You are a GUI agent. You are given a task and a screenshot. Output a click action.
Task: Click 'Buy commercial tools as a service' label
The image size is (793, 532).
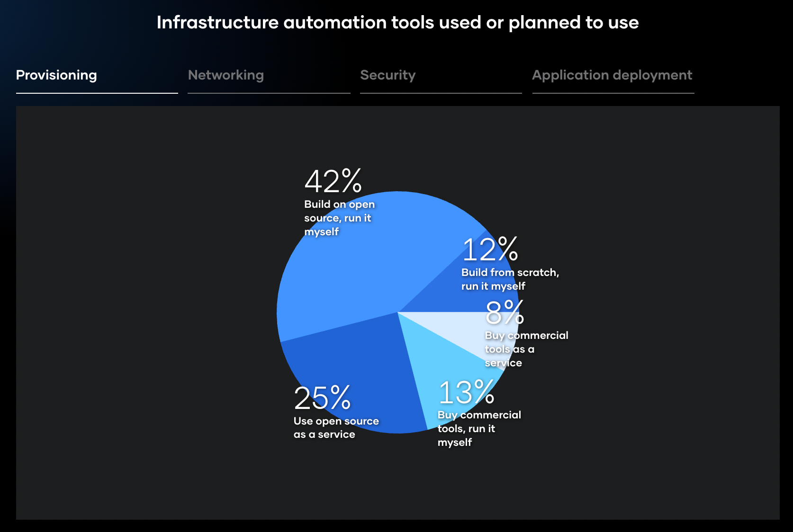pyautogui.click(x=526, y=349)
